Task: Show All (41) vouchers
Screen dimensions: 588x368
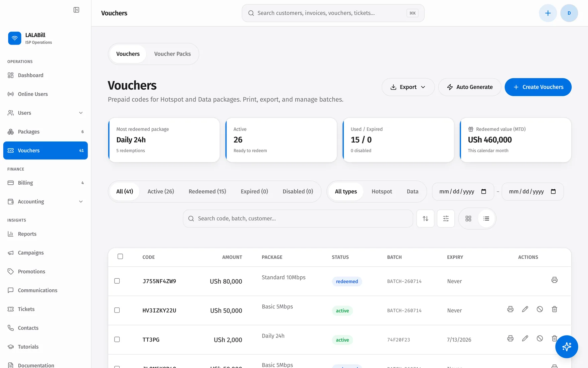Action: [125, 191]
